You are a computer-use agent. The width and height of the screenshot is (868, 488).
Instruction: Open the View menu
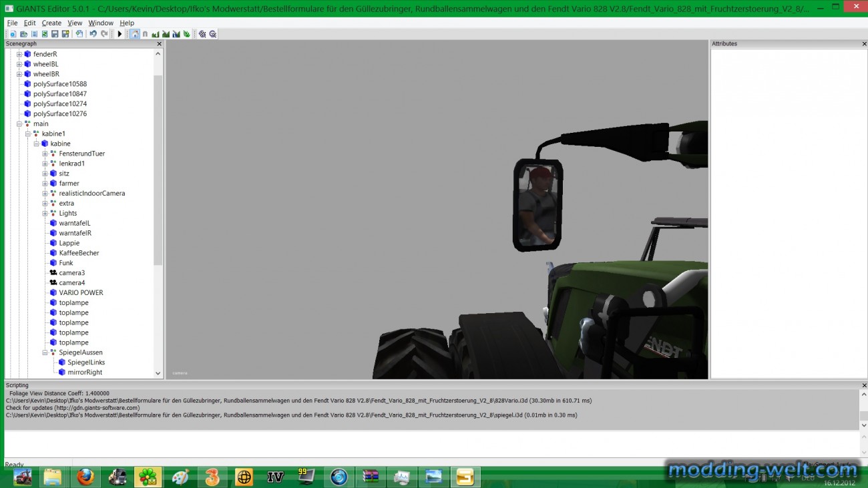tap(75, 23)
